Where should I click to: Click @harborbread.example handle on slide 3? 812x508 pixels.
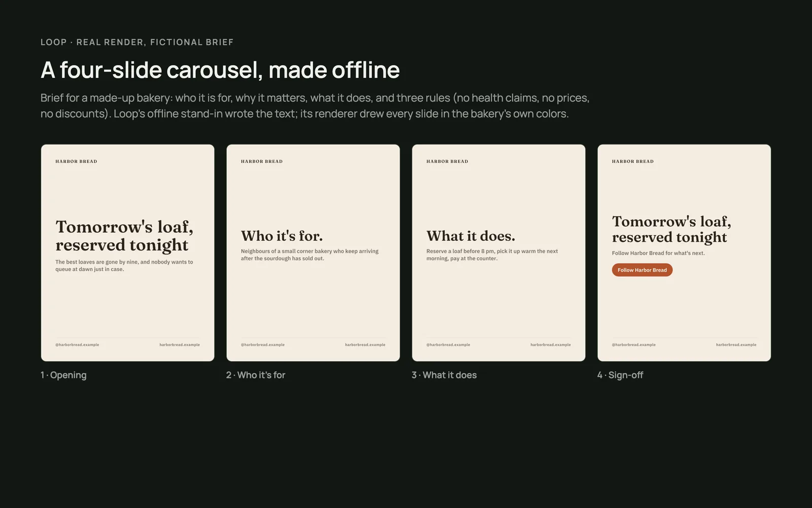click(x=448, y=344)
